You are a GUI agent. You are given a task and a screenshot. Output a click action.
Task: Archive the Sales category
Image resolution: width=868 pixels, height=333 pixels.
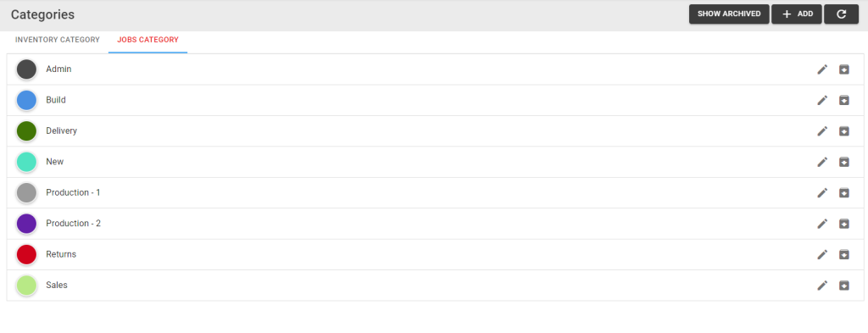843,286
